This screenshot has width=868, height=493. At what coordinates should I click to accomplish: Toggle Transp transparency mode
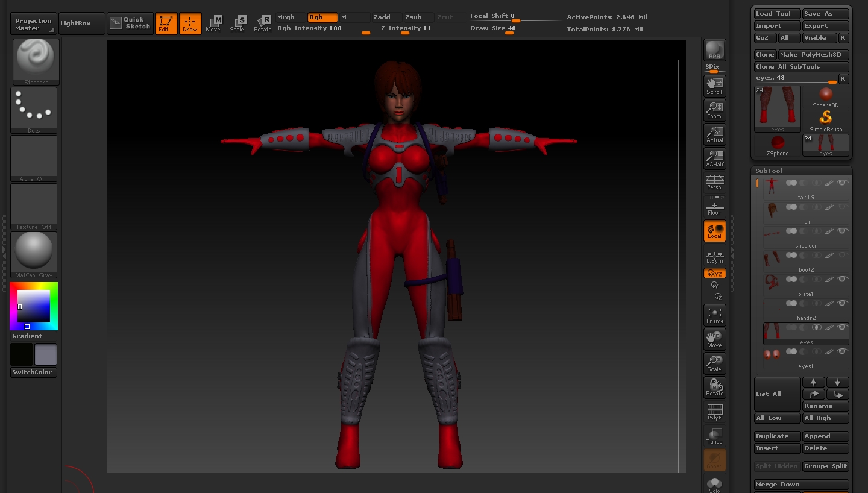coord(715,436)
